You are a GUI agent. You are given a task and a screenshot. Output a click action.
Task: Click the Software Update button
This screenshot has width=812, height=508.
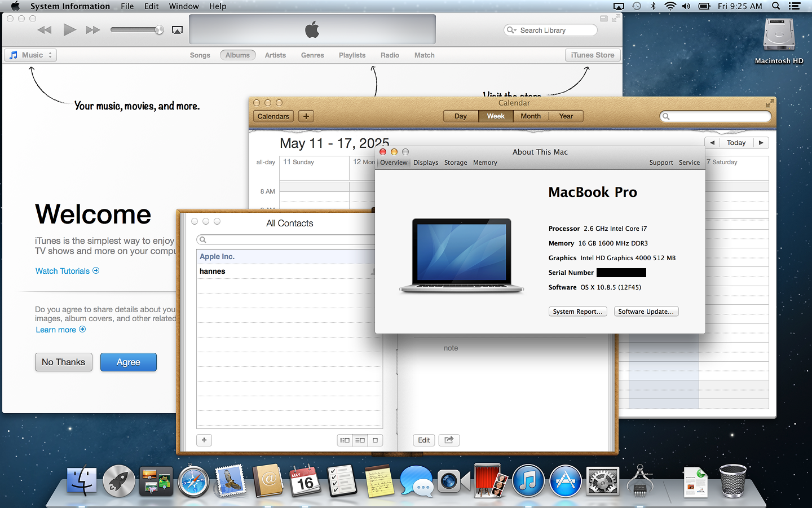[x=646, y=311]
